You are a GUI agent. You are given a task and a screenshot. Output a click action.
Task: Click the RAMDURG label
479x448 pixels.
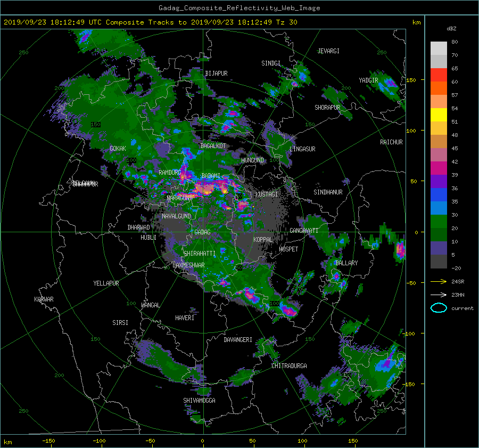click(170, 173)
